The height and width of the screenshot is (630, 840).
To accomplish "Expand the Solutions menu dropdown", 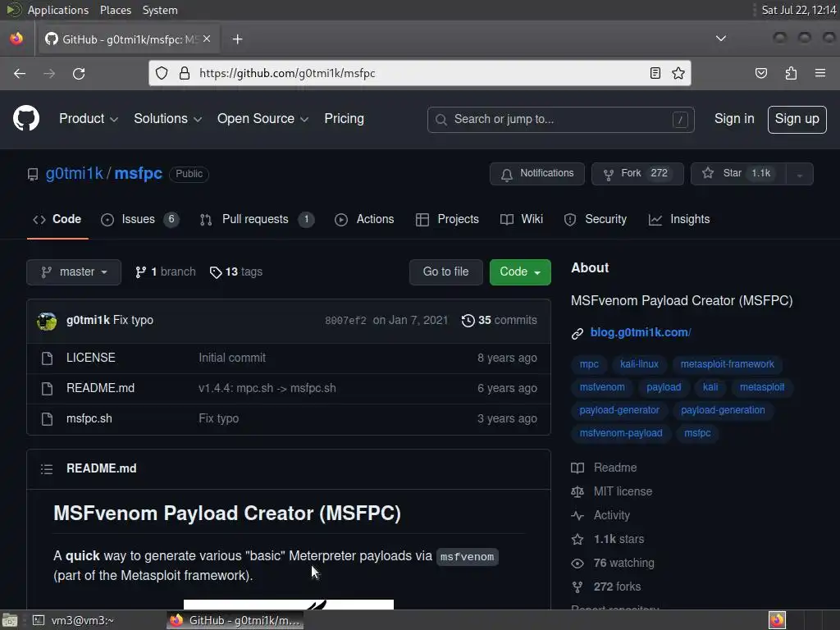I will [x=167, y=119].
